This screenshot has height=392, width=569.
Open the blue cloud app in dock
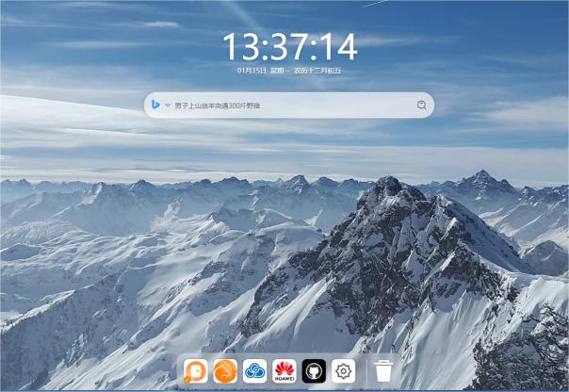pyautogui.click(x=254, y=370)
